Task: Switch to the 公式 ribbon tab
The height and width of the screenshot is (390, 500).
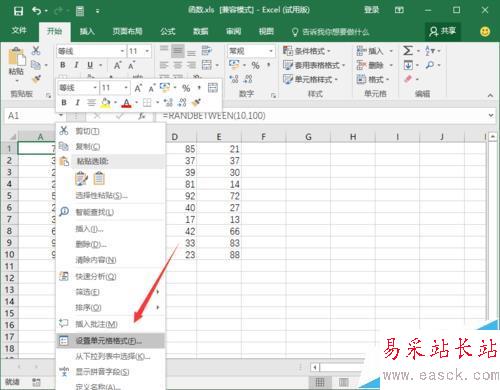Action: point(168,31)
